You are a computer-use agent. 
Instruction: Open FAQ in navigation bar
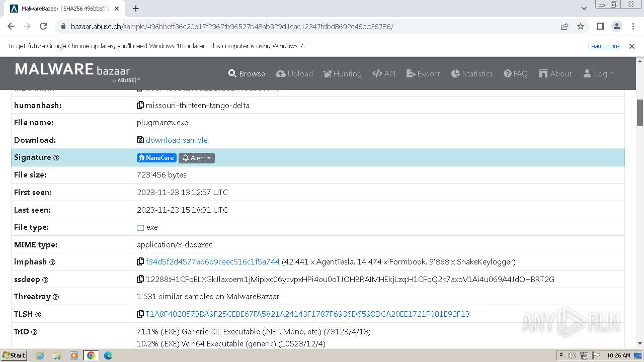[516, 73]
